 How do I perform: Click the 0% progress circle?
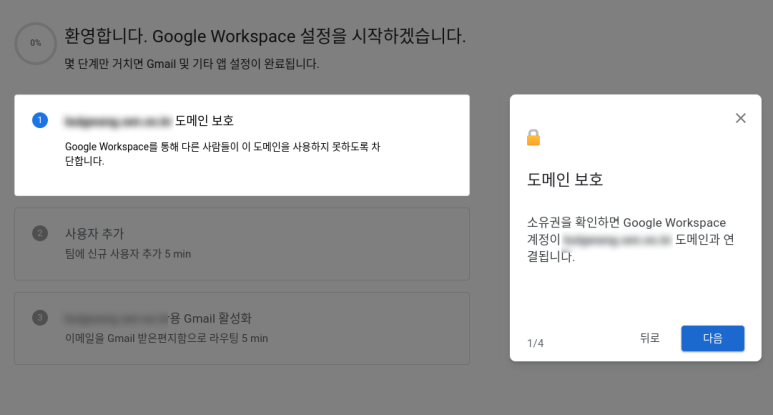[35, 43]
